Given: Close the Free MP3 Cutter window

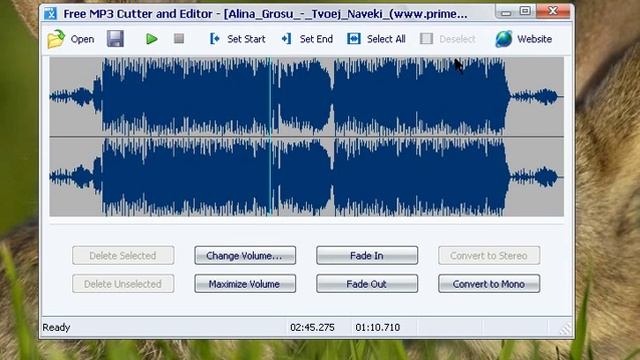Looking at the screenshot, I should point(553,11).
